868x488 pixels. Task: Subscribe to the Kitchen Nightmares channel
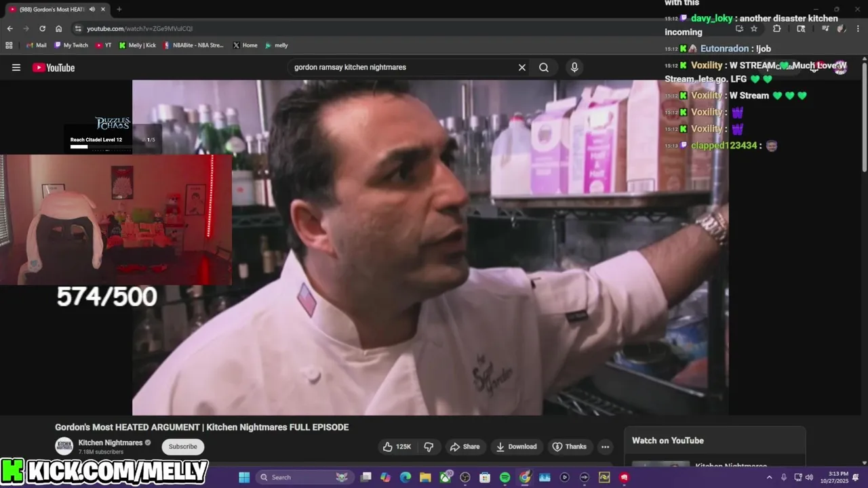(x=183, y=447)
